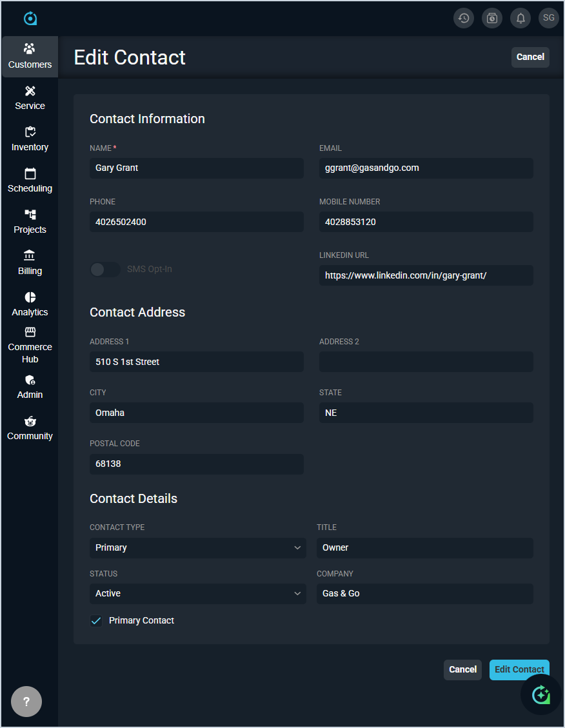Uncheck the Primary Contact checkbox
This screenshot has height=728, width=565.
click(96, 621)
